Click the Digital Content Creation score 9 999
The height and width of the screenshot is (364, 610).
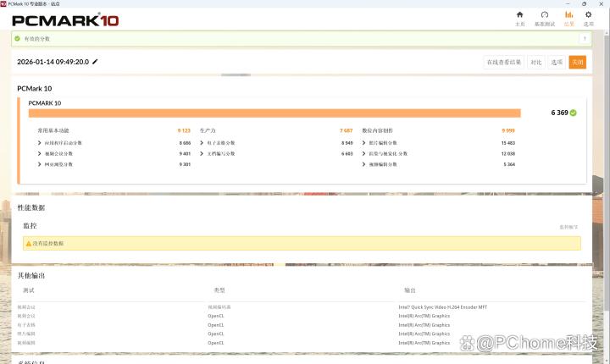(x=508, y=130)
